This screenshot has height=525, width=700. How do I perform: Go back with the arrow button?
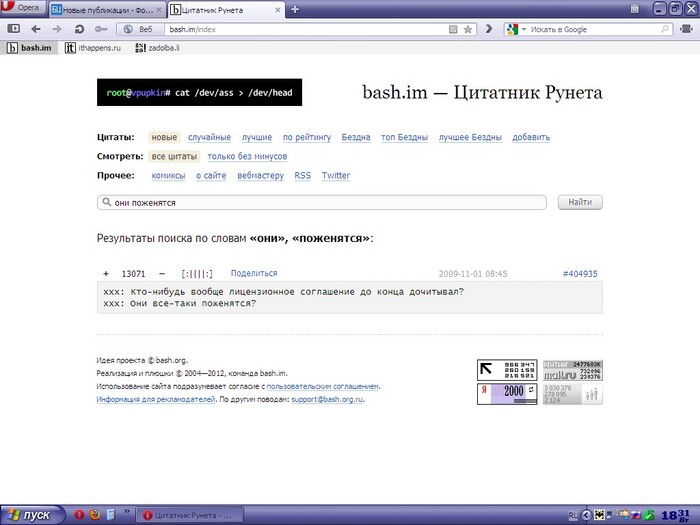pos(36,29)
